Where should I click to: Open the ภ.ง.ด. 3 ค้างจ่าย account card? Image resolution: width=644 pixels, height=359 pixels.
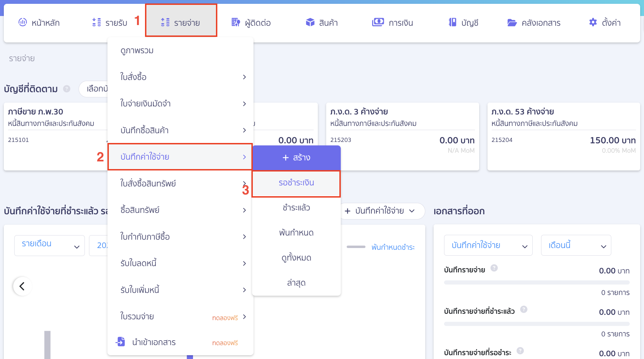point(402,136)
